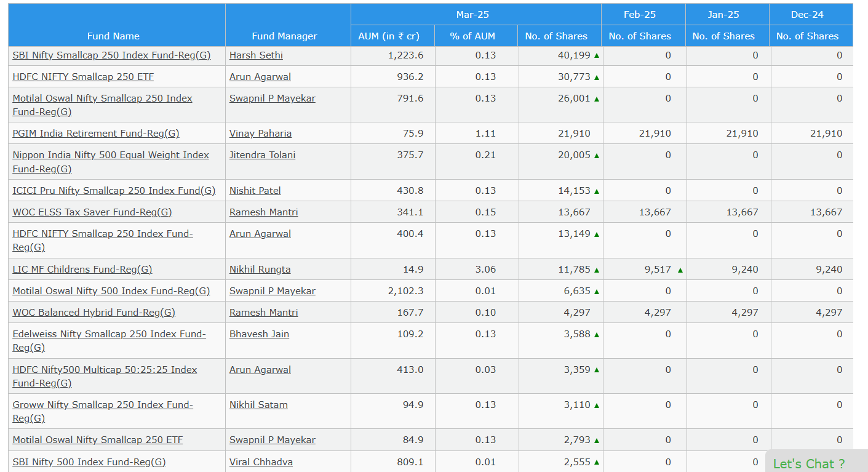The height and width of the screenshot is (472, 868).
Task: View fund manager Nikhil Satam
Action: pos(258,405)
